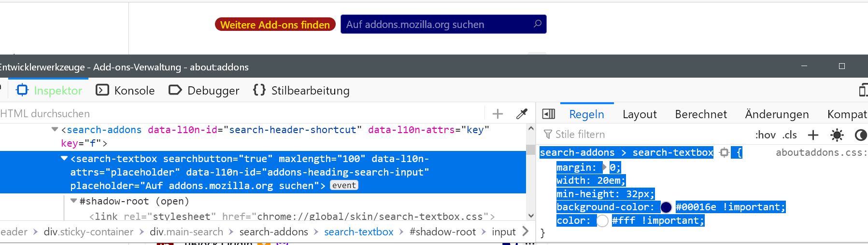
Task: Click the create new node plus icon
Action: pyautogui.click(x=498, y=114)
